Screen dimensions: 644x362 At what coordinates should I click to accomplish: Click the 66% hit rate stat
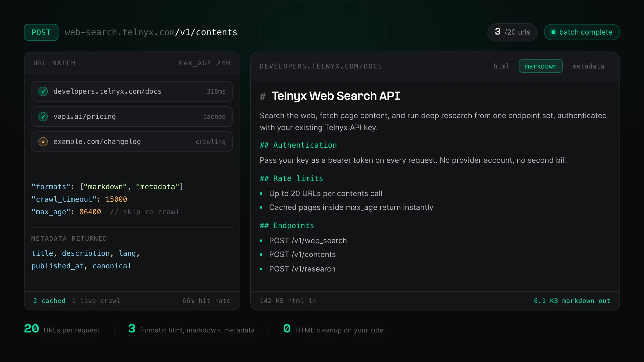206,301
